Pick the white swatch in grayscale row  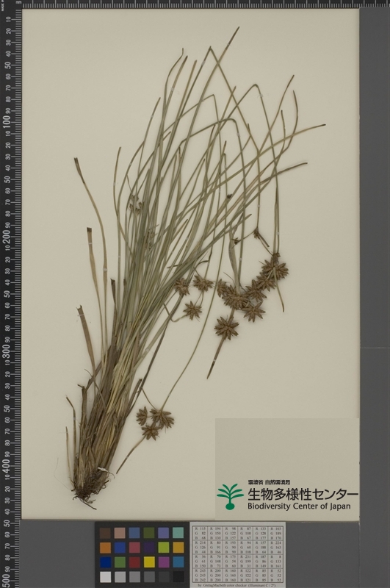[x=105, y=576]
